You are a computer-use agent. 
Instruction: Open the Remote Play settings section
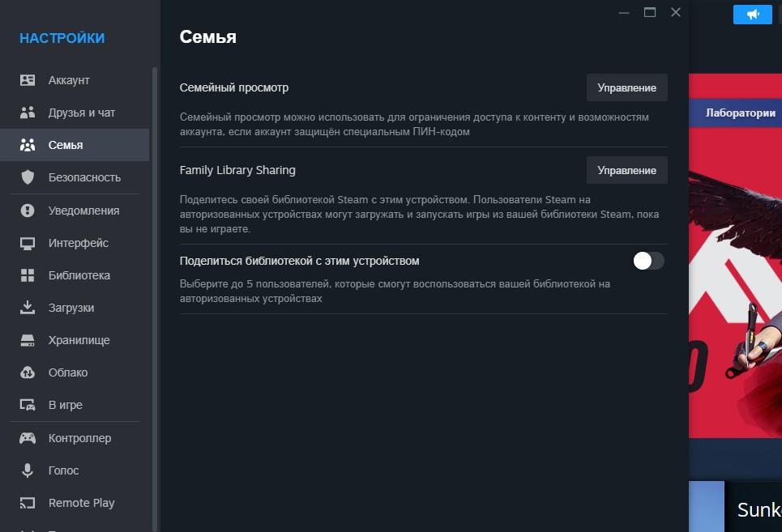81,503
